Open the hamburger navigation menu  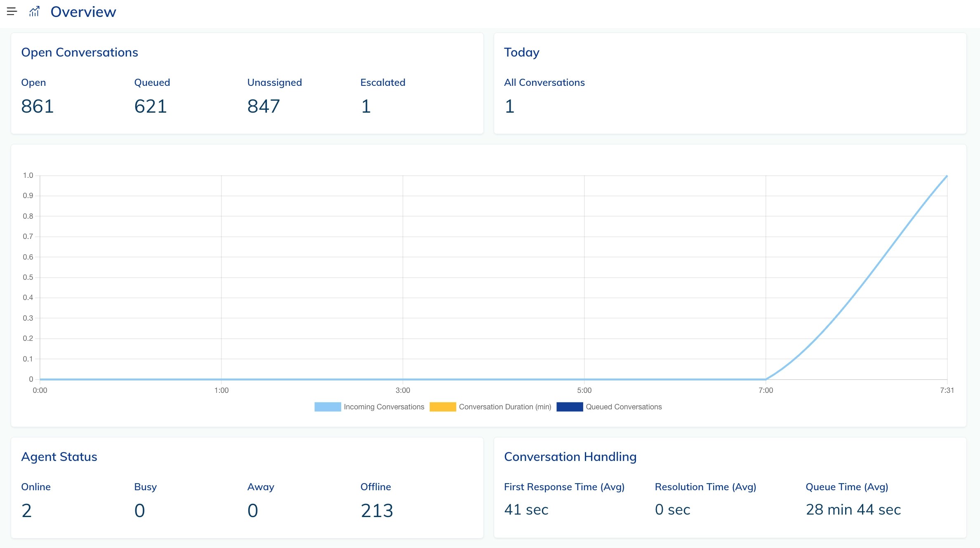pos(12,12)
